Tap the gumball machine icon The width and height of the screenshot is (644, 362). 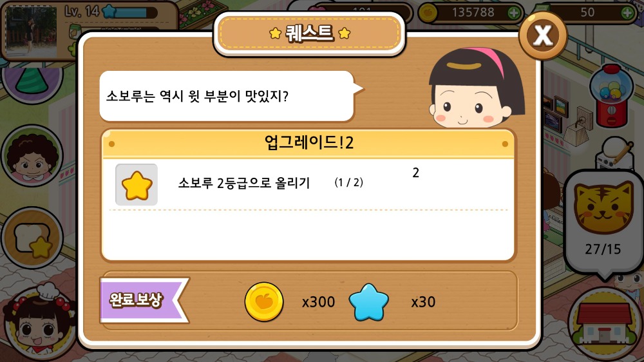612,96
